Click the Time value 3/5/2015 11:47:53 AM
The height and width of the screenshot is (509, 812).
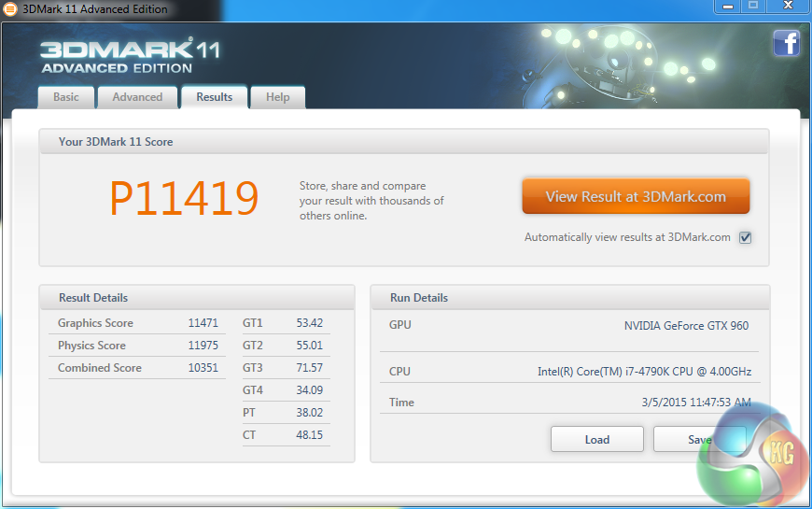pyautogui.click(x=696, y=403)
